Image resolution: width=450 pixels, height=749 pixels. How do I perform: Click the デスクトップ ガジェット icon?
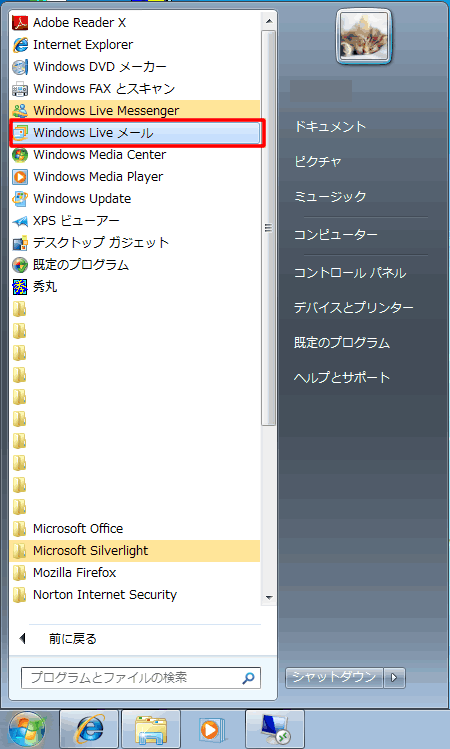pyautogui.click(x=20, y=243)
